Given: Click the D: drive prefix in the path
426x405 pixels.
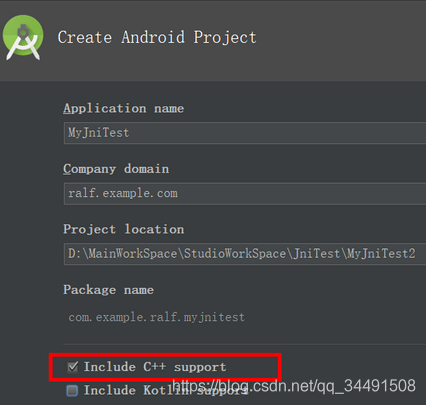Looking at the screenshot, I should pyautogui.click(x=74, y=254).
